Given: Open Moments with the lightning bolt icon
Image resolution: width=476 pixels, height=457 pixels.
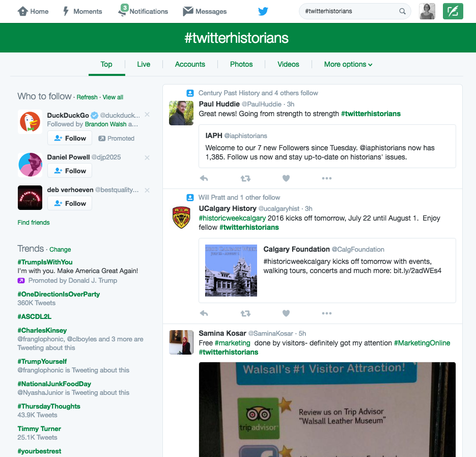Looking at the screenshot, I should tap(66, 11).
